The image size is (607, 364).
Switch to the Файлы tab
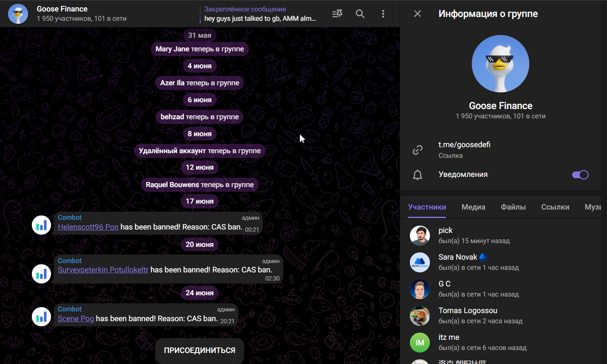tap(513, 207)
